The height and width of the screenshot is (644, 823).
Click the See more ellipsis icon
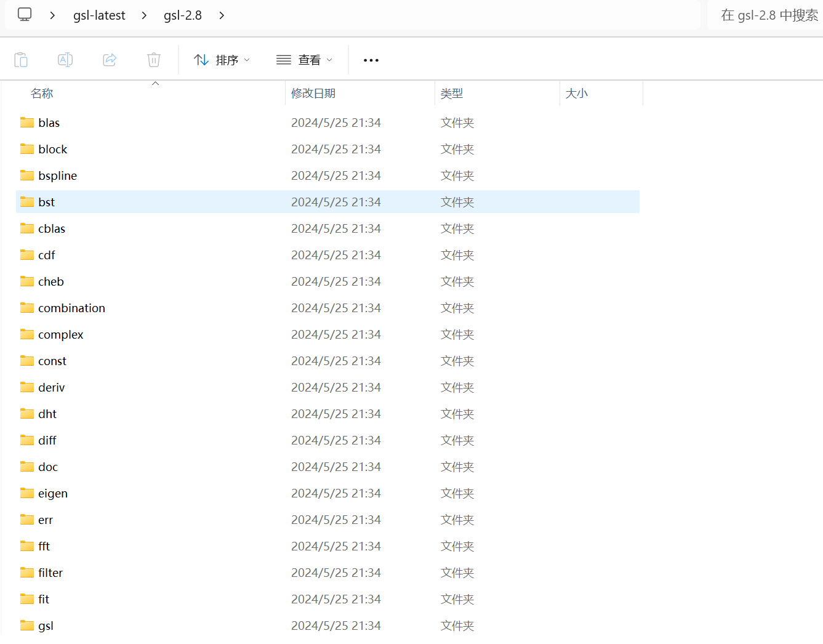pyautogui.click(x=371, y=60)
